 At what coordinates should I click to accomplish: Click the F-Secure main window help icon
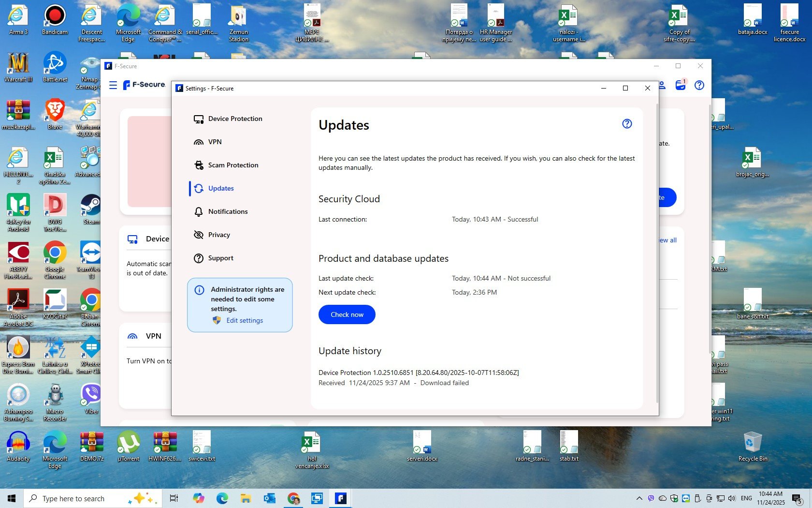click(x=699, y=85)
